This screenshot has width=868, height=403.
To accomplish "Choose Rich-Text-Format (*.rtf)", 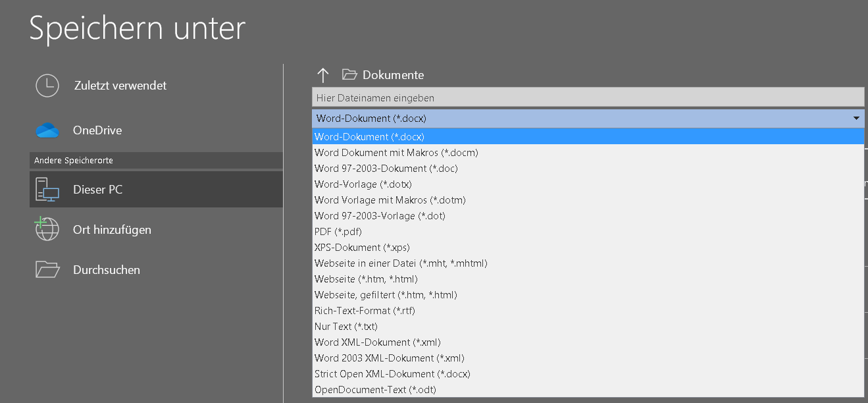I will (588, 311).
